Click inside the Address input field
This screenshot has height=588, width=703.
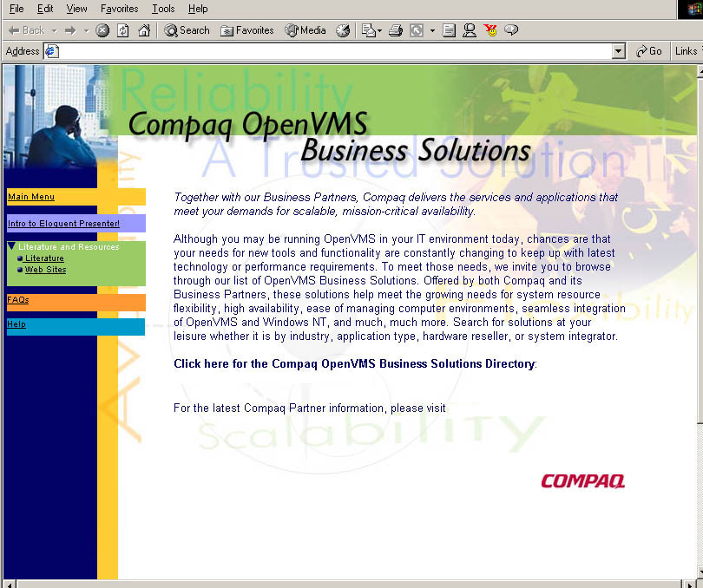[334, 51]
